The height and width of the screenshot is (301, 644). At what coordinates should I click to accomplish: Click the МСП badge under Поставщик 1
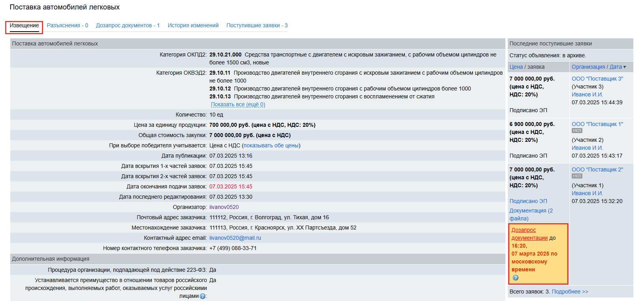pyautogui.click(x=577, y=131)
